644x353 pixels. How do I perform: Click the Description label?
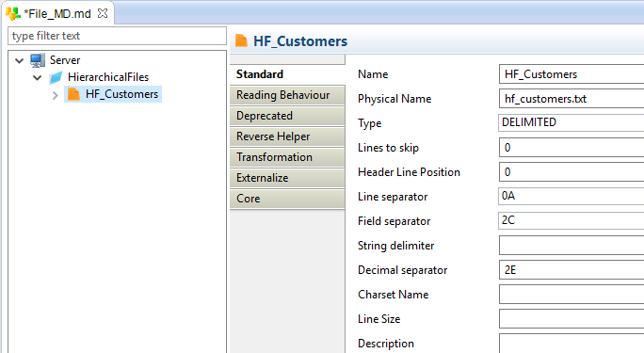coord(386,344)
